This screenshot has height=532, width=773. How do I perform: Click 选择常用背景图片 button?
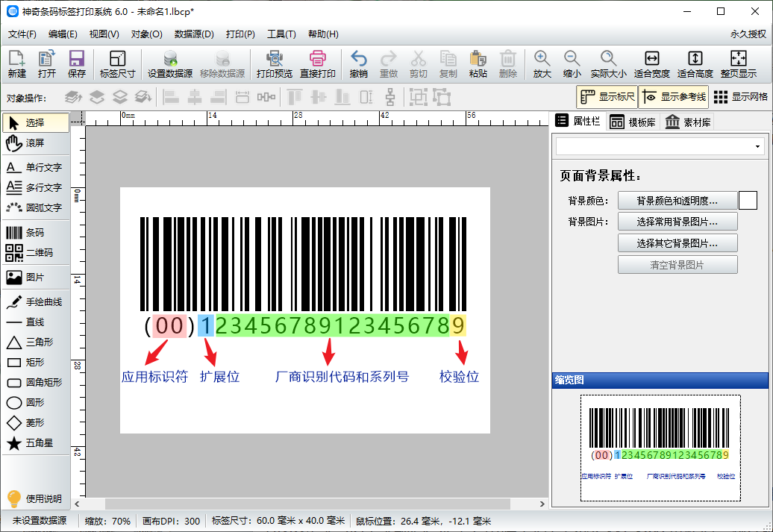(677, 222)
